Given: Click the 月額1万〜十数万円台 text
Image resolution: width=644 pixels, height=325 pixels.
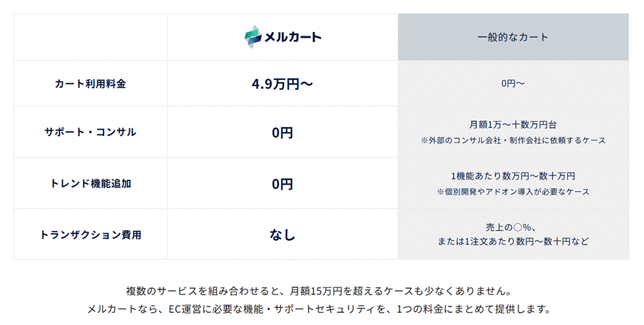Looking at the screenshot, I should coord(513,125).
